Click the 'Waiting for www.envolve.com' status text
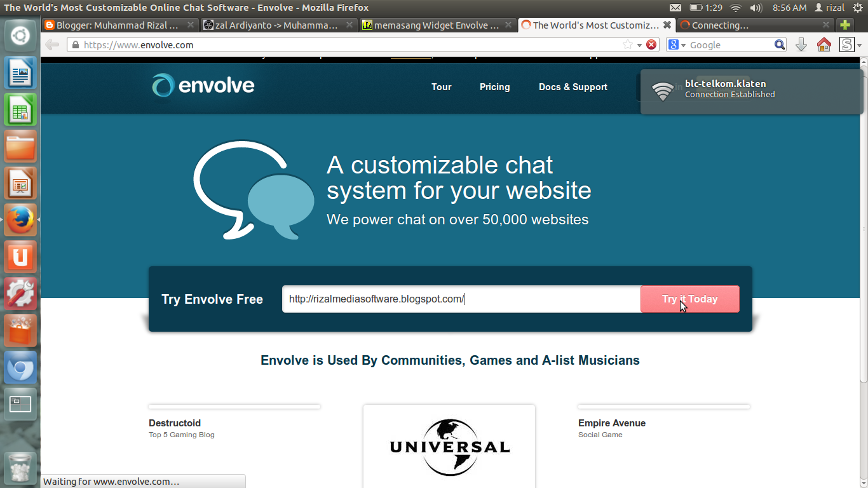Screen dimensions: 868x488 click(x=111, y=482)
